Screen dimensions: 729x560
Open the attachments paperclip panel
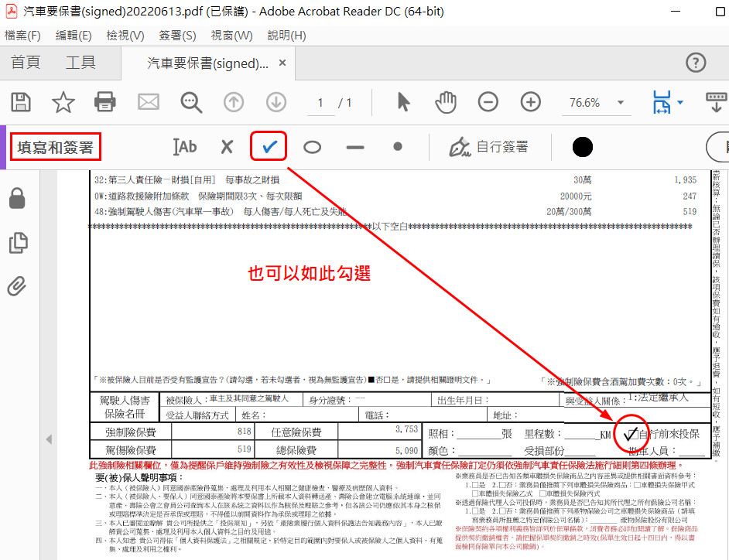(x=17, y=287)
